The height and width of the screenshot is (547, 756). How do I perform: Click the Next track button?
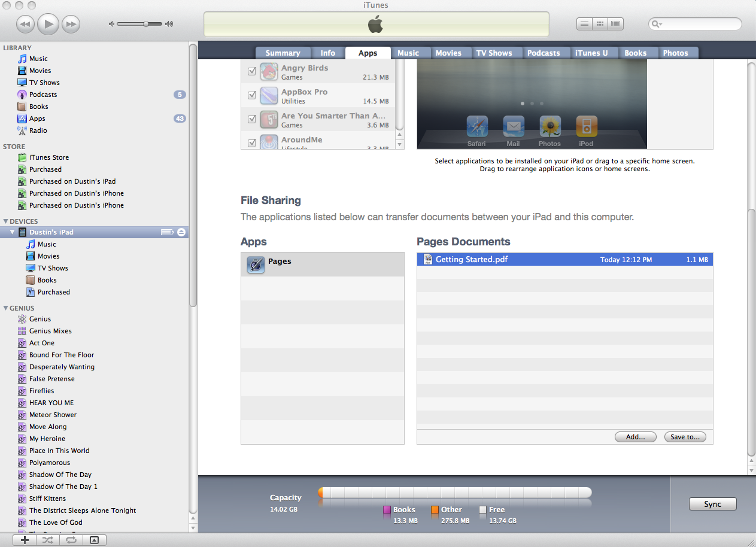71,24
